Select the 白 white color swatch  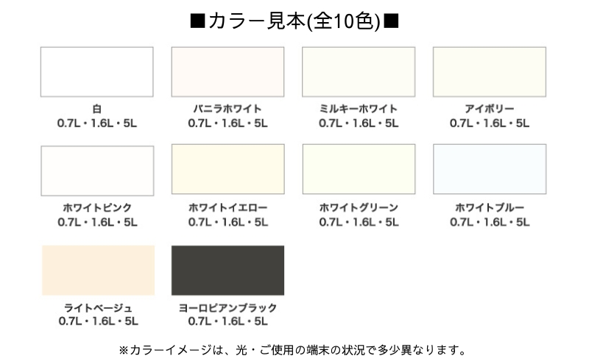click(97, 71)
